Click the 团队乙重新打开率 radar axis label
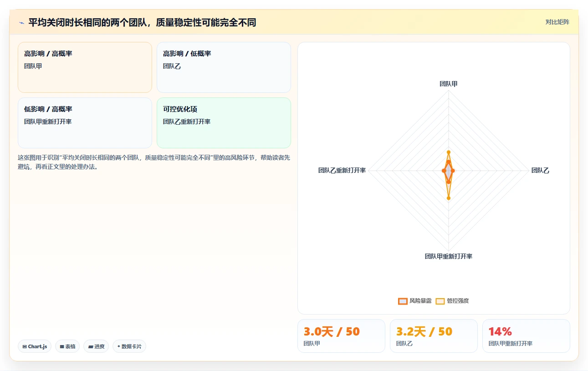588x371 pixels. 342,170
